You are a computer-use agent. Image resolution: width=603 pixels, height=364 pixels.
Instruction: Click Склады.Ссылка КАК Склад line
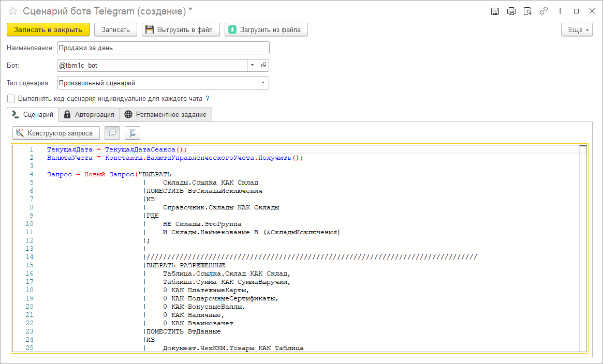[211, 183]
